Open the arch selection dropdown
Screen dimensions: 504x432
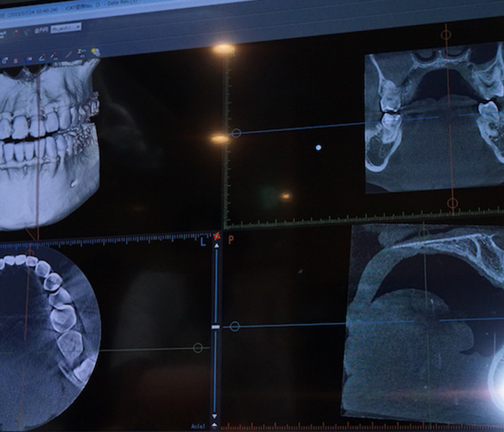click(x=66, y=27)
